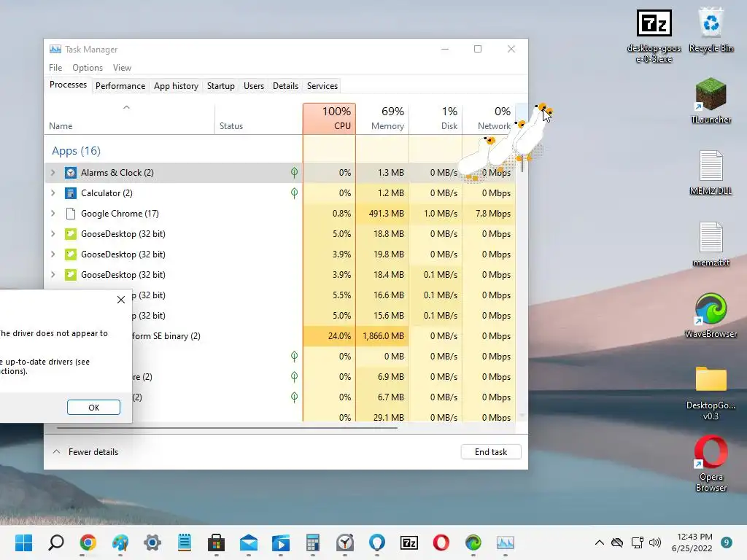The width and height of the screenshot is (747, 560).
Task: Open the Windows Start menu
Action: tap(24, 542)
